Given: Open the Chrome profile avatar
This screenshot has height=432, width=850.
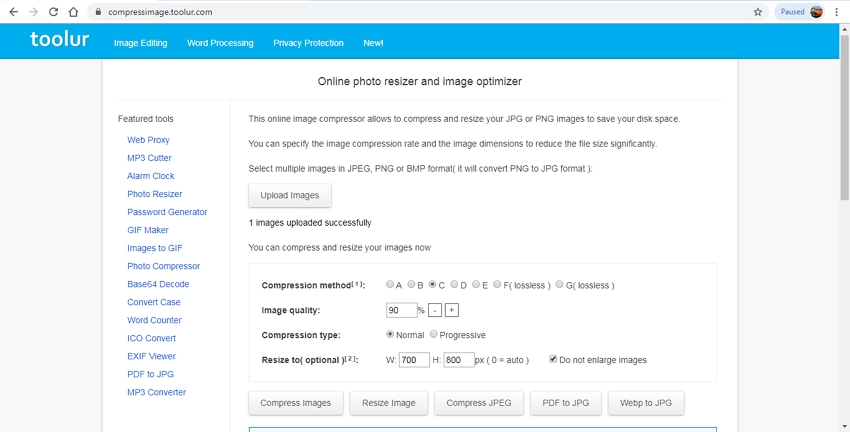Looking at the screenshot, I should click(x=816, y=12).
